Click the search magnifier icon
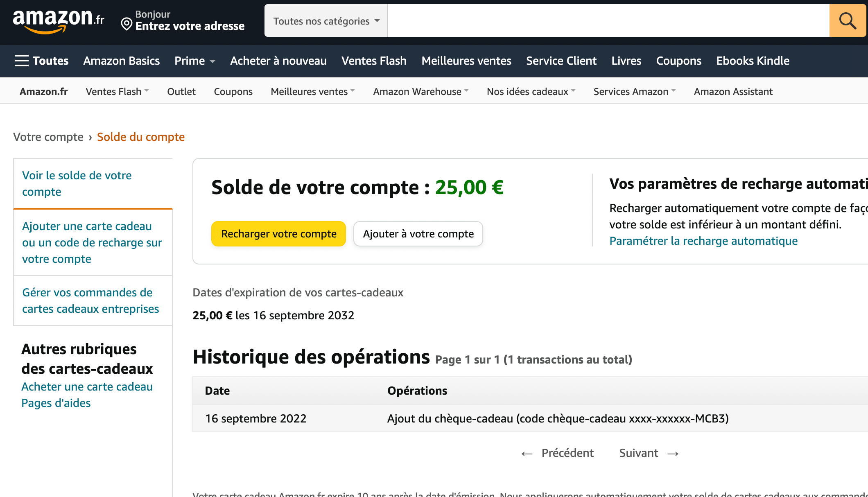The height and width of the screenshot is (497, 868). tap(847, 20)
